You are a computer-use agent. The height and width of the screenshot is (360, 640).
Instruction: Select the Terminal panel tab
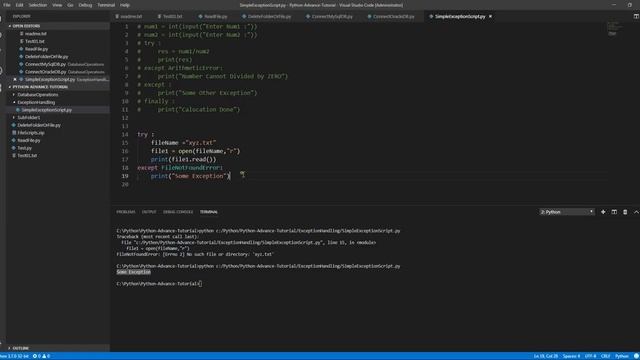pyautogui.click(x=209, y=212)
